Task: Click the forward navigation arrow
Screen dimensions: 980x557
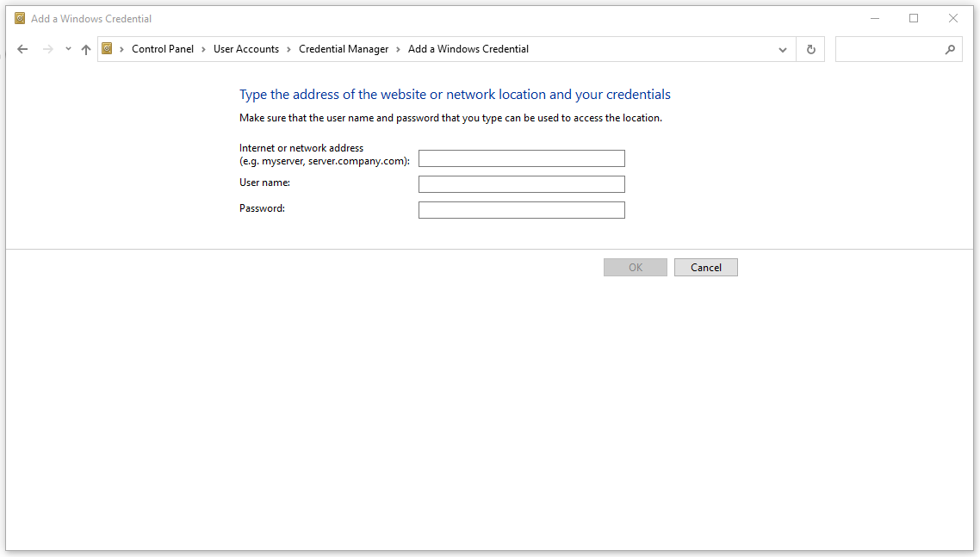Action: coord(47,49)
